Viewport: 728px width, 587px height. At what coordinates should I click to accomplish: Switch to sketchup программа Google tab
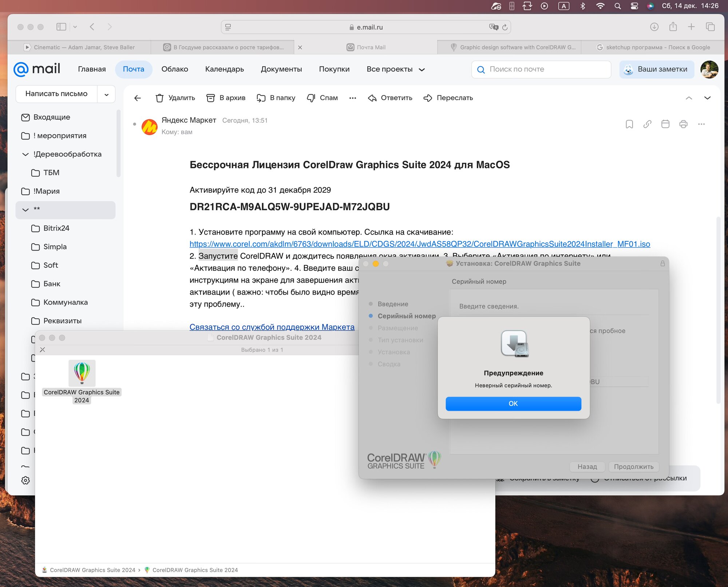tap(653, 47)
